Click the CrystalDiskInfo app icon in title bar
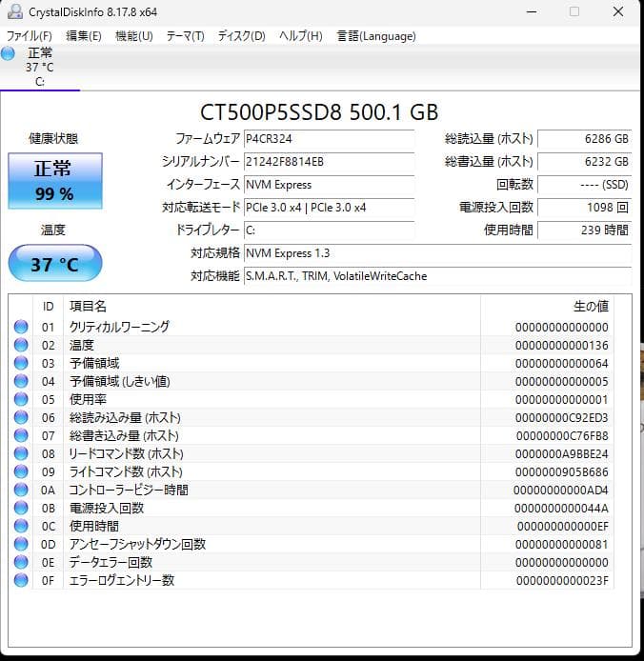Screen dimensions: 644x661 15,11
